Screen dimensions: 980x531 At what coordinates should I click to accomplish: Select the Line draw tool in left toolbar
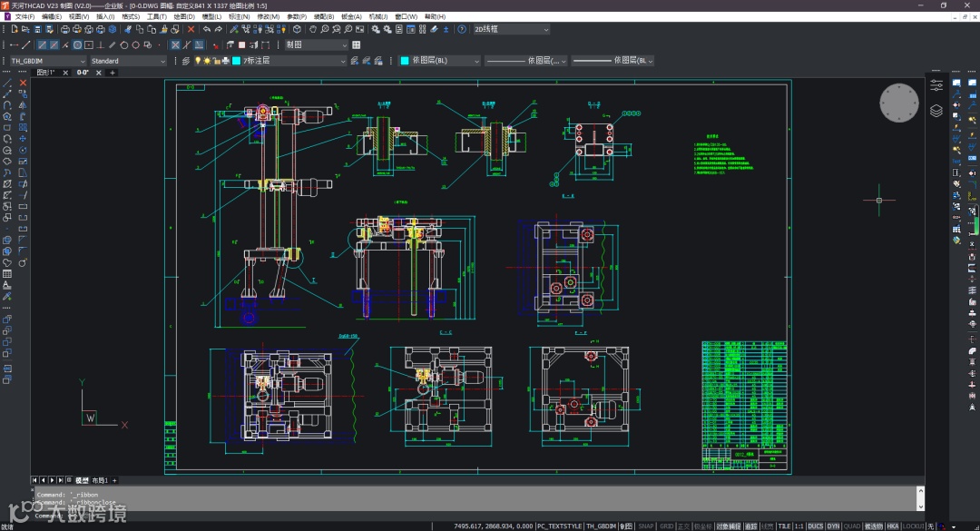7,83
